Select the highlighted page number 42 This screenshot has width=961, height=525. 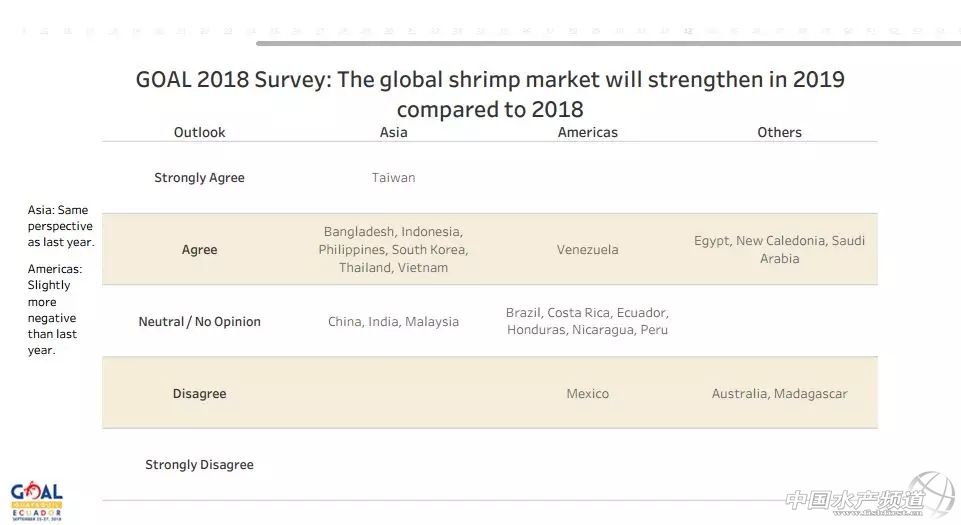(688, 31)
